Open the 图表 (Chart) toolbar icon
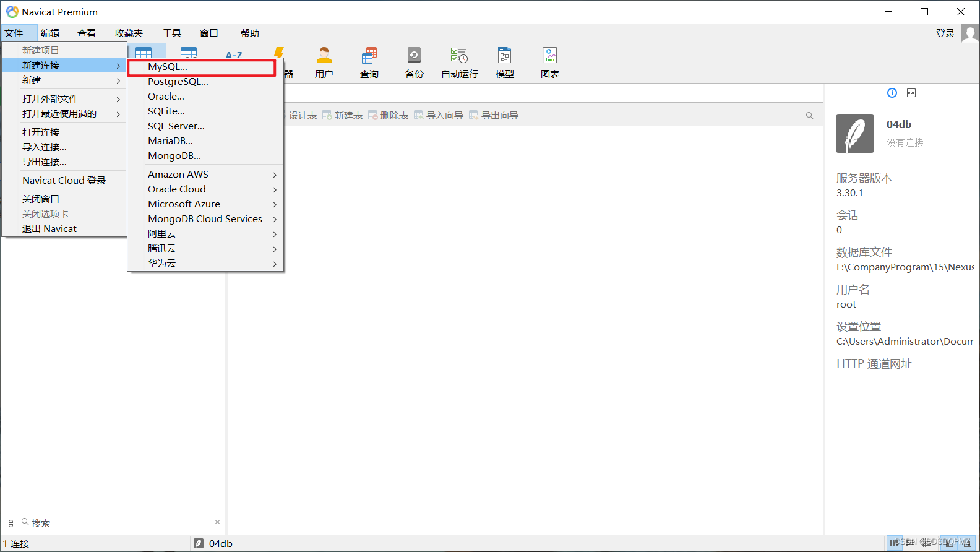This screenshot has width=980, height=552. (x=549, y=63)
